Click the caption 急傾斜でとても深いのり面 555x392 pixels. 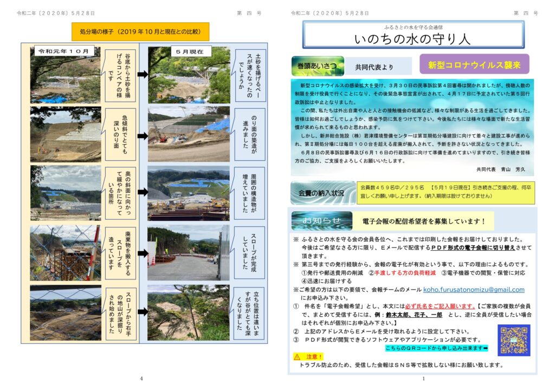tap(120, 134)
